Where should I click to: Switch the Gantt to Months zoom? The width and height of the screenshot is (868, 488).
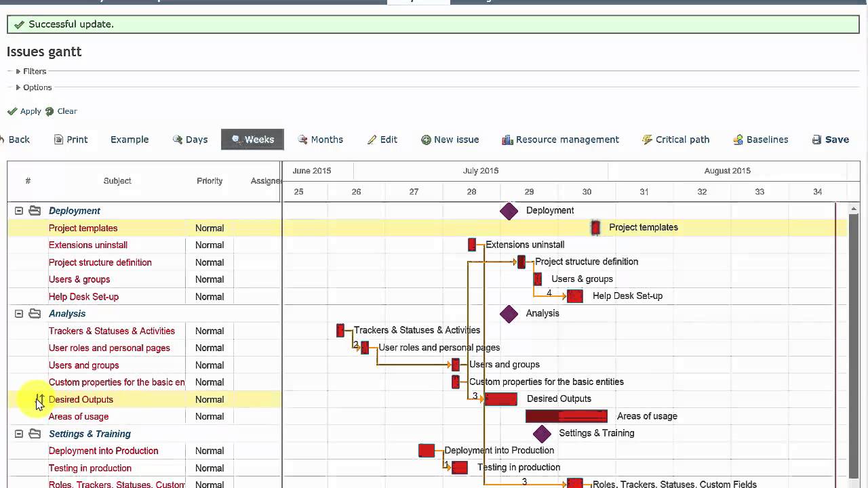click(x=320, y=140)
